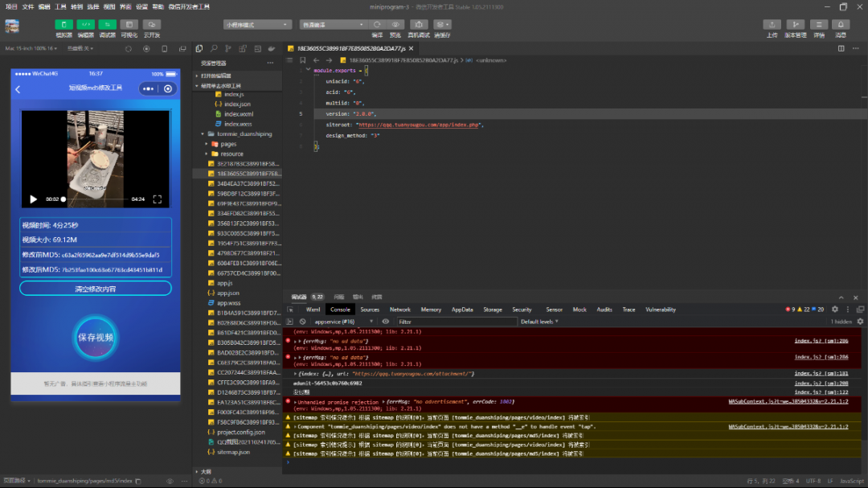The image size is (868, 488).
Task: Open the 设置 menu
Action: point(141,6)
